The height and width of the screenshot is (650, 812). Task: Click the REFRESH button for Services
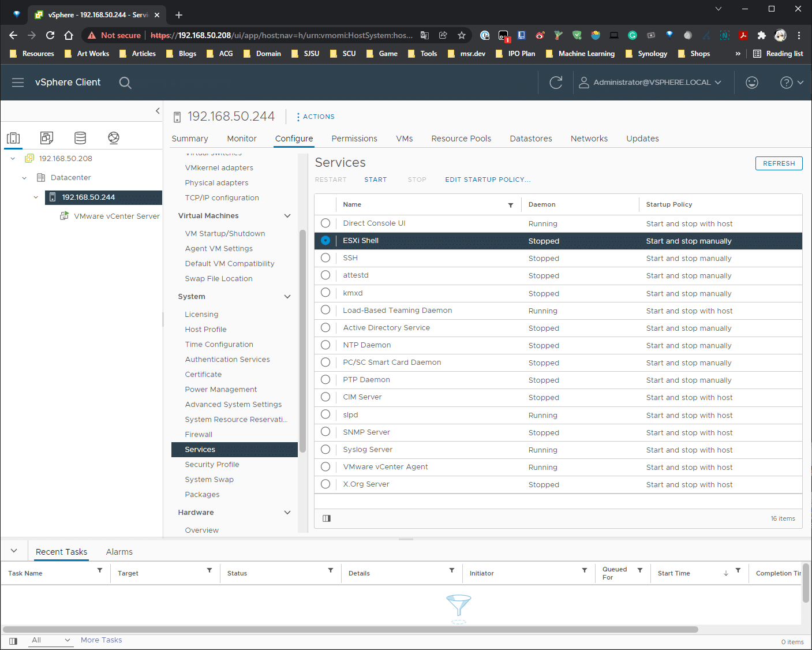(x=779, y=163)
